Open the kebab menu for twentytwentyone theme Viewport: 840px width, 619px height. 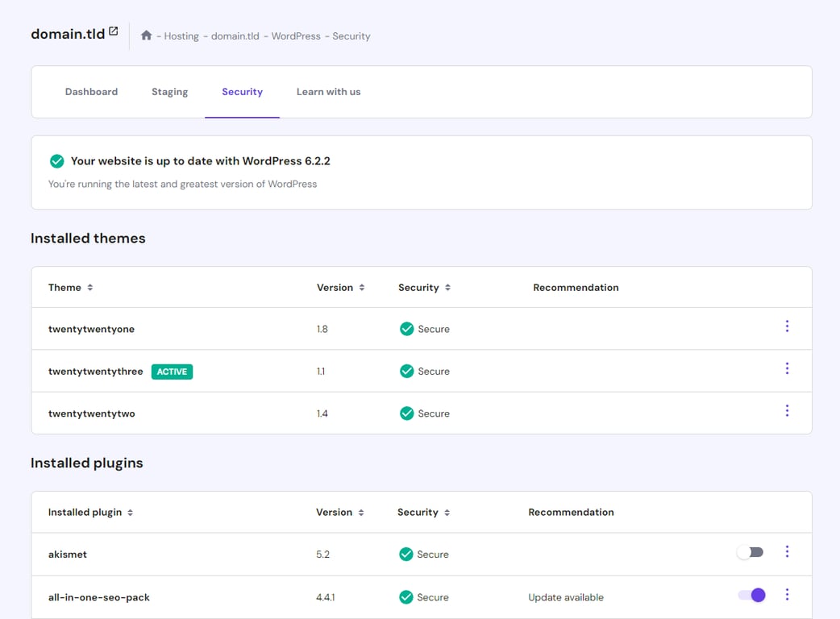pos(787,326)
